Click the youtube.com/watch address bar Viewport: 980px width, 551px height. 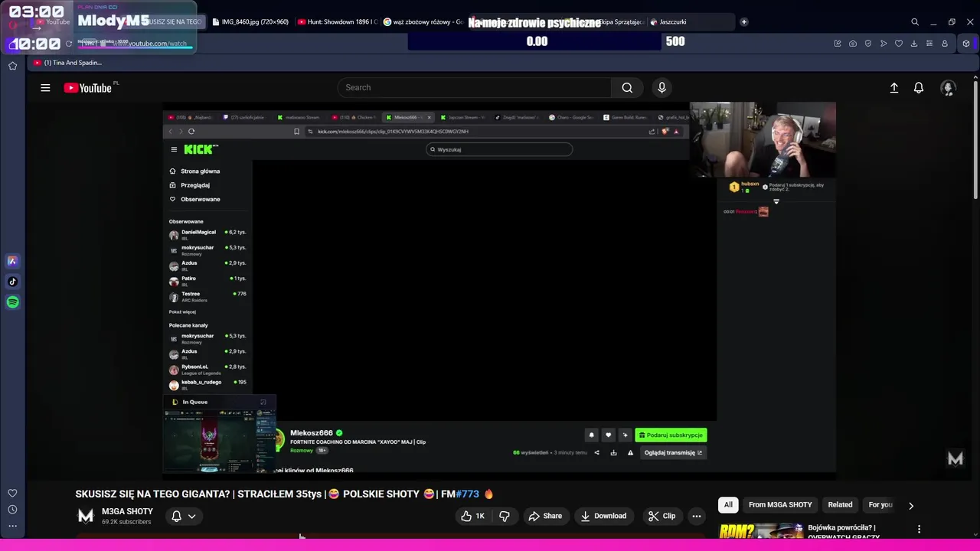coord(150,44)
